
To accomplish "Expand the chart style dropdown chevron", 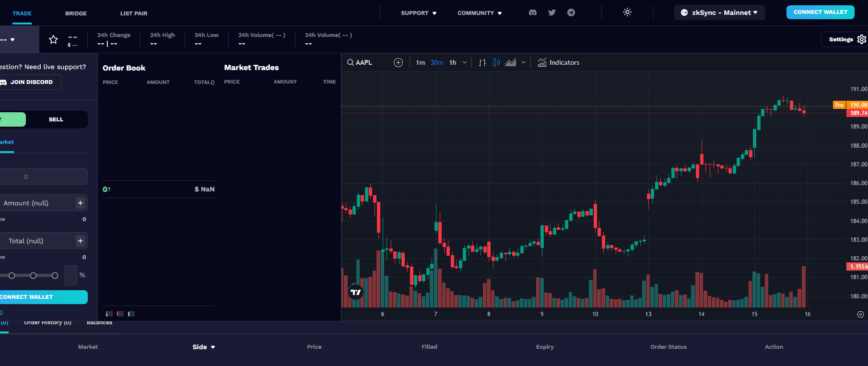I will tap(524, 62).
